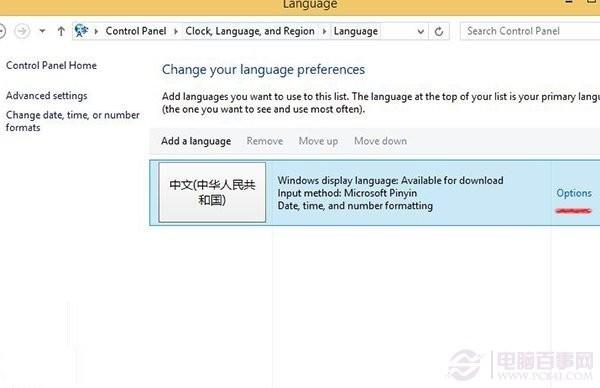Click Remove in language toolbar
Viewport: 600px width, 388px height.
pyautogui.click(x=265, y=141)
